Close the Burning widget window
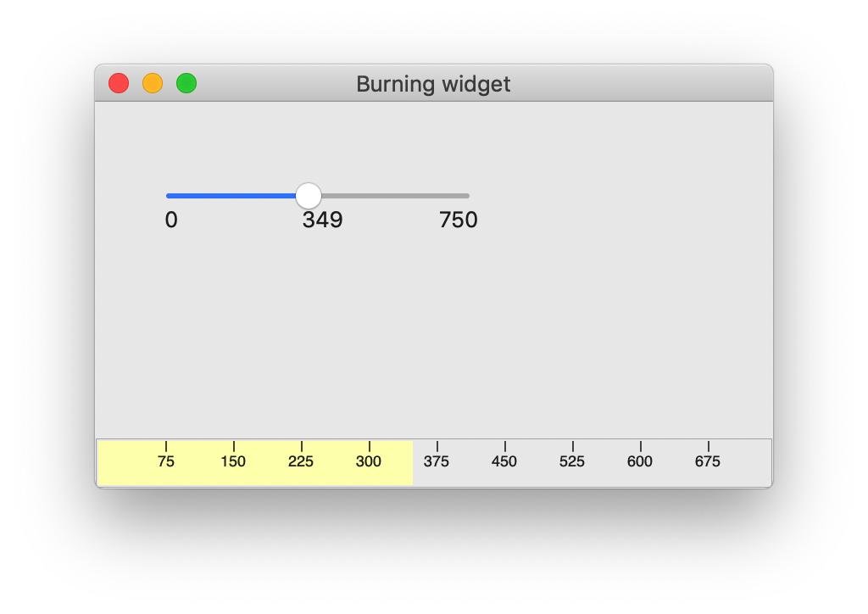The image size is (868, 614). point(119,83)
